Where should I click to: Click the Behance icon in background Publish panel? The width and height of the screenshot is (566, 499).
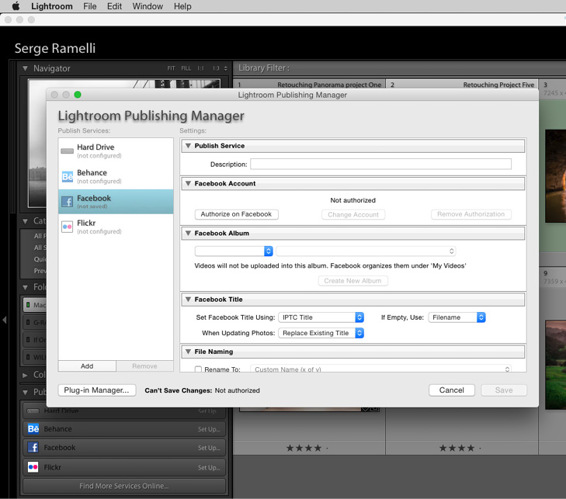point(33,429)
